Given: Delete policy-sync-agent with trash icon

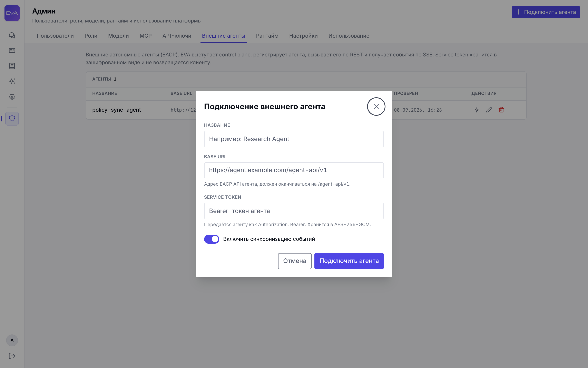Looking at the screenshot, I should pos(501,110).
